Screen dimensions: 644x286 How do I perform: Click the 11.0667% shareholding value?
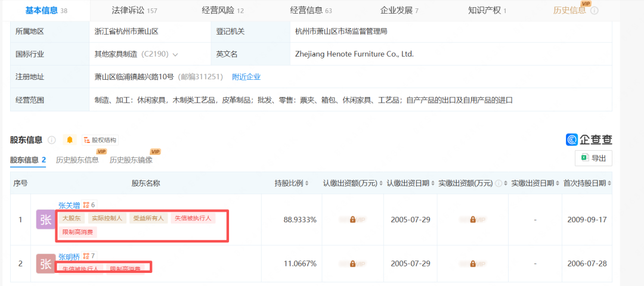(300, 264)
